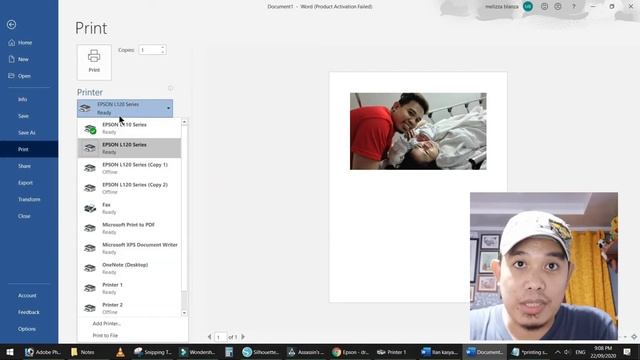The width and height of the screenshot is (640, 360).
Task: Select OneNote (Desktop) printer
Action: click(x=129, y=268)
